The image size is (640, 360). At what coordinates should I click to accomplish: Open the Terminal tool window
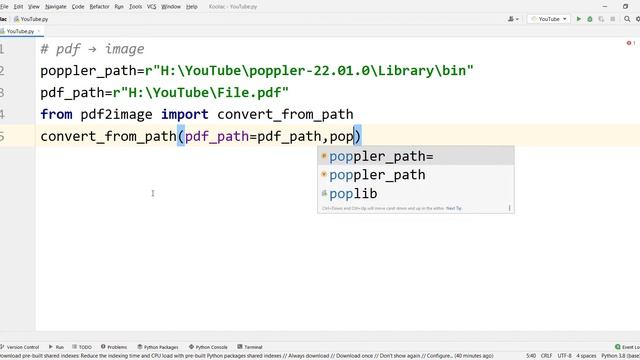click(x=250, y=347)
